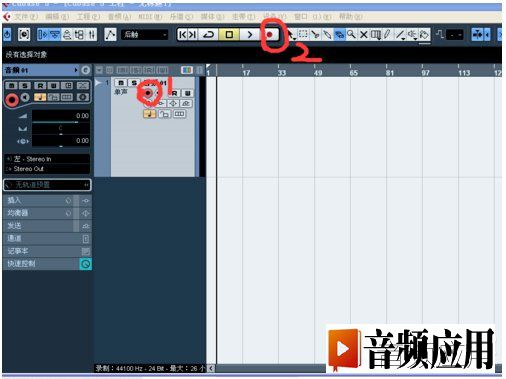Click ruler marker at bar 33
Image resolution: width=506 pixels, height=379 pixels.
pyautogui.click(x=281, y=72)
